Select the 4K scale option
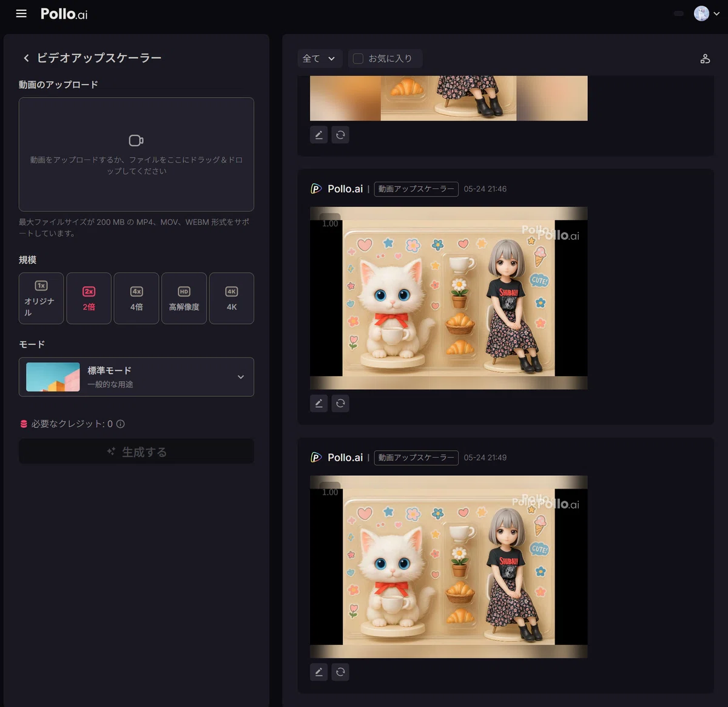The width and height of the screenshot is (728, 707). [232, 298]
